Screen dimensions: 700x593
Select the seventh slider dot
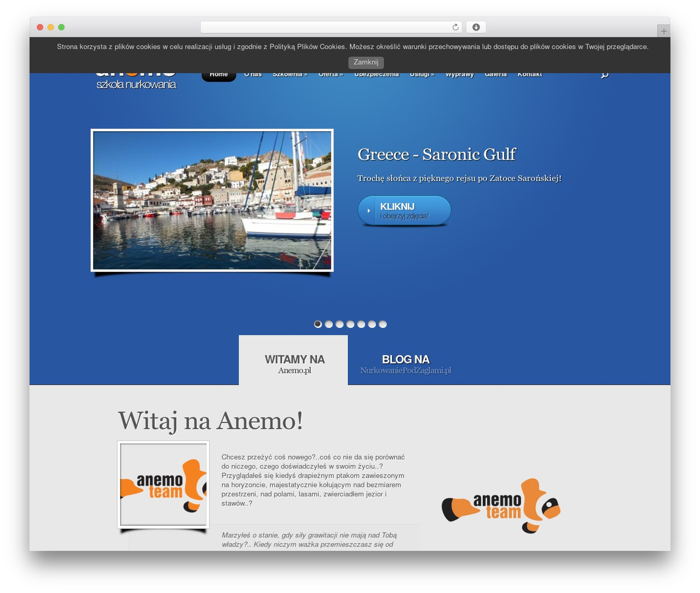coord(383,324)
